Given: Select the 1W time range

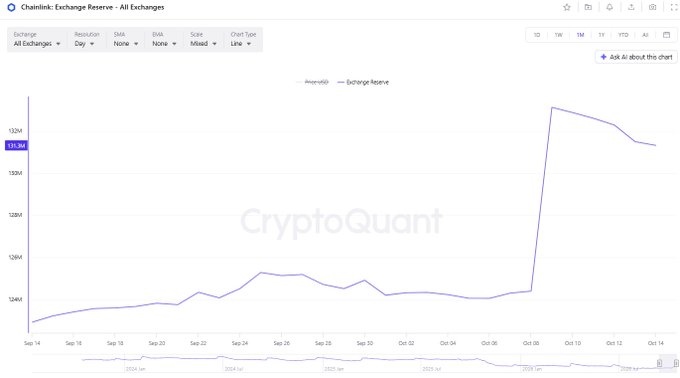Looking at the screenshot, I should (559, 35).
